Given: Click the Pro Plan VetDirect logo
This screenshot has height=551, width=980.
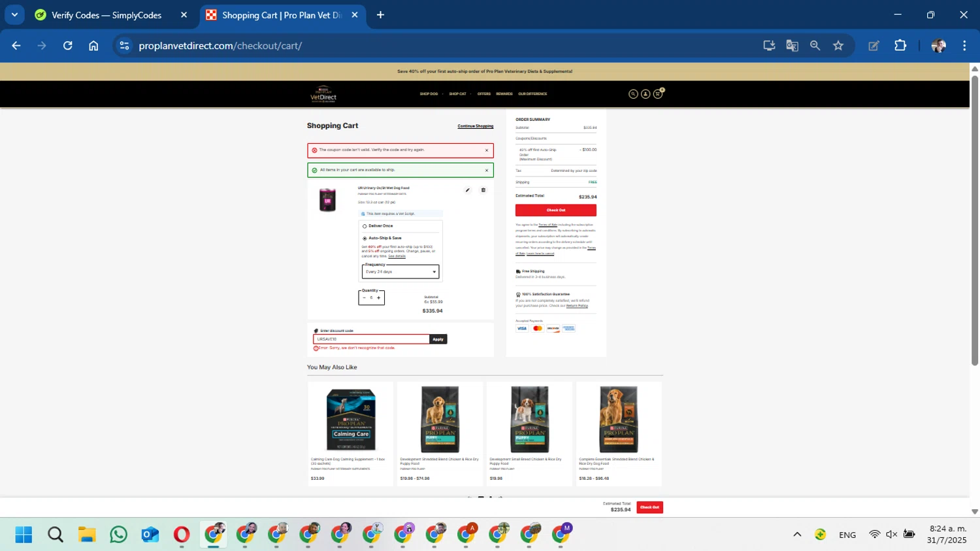Looking at the screenshot, I should coord(323,94).
